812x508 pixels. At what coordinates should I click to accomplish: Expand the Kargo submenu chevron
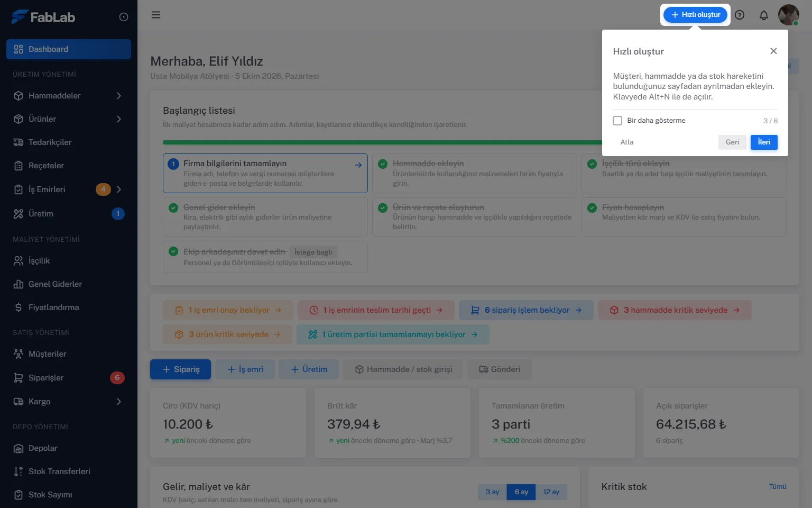click(x=119, y=402)
